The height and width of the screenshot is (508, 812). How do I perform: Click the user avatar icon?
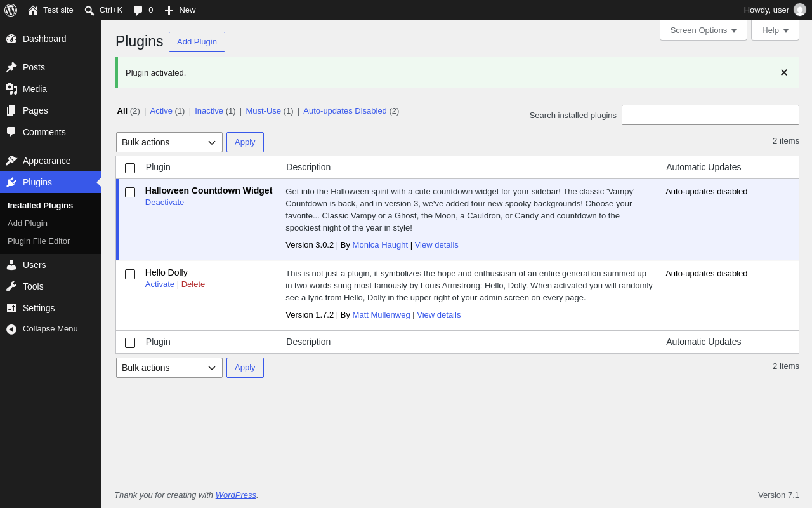click(800, 10)
